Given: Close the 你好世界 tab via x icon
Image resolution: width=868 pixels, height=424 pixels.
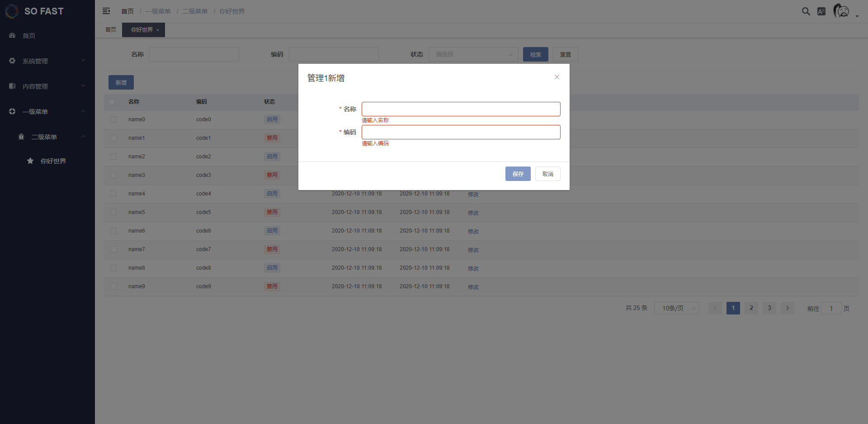Looking at the screenshot, I should (x=158, y=30).
